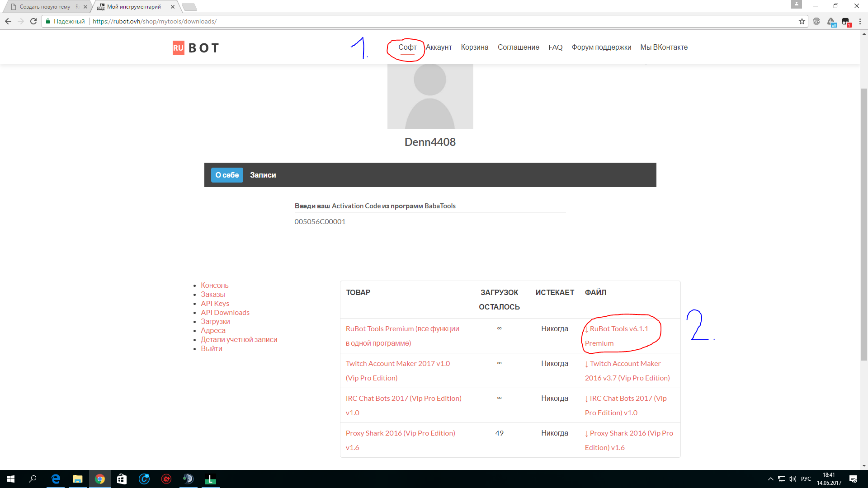Click the browser address bar
The width and height of the screenshot is (868, 488).
tap(407, 21)
